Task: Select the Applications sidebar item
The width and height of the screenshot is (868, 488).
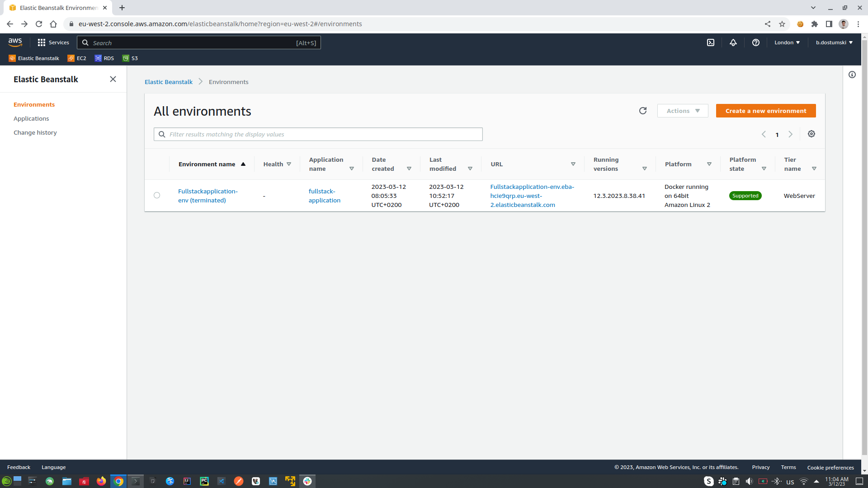Action: [x=31, y=118]
